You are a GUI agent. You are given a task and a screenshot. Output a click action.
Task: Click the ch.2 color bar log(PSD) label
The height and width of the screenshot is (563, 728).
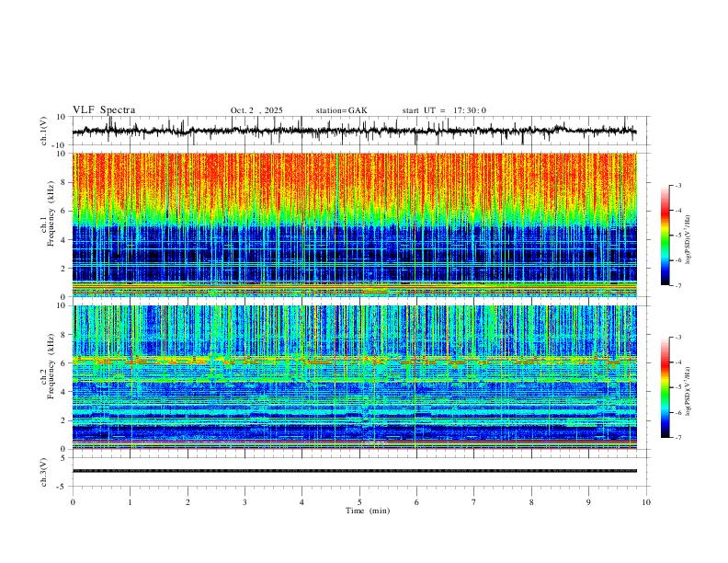tap(688, 391)
